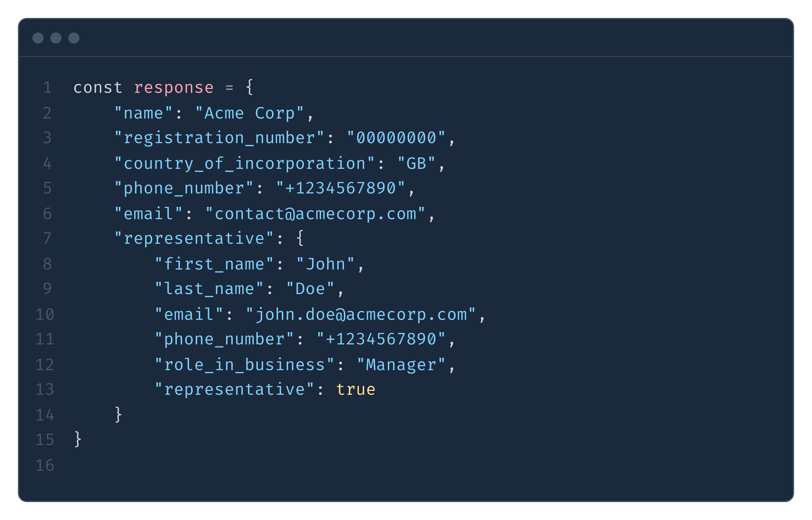This screenshot has width=812, height=520.
Task: Click the opening brace after "representative" on line 7
Action: (300, 238)
